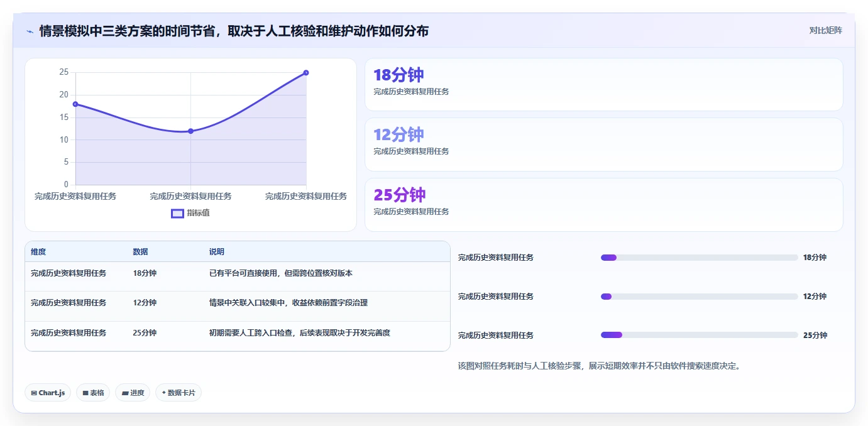Click the lightning icon beside the header title
The width and height of the screenshot is (868, 426).
(30, 31)
